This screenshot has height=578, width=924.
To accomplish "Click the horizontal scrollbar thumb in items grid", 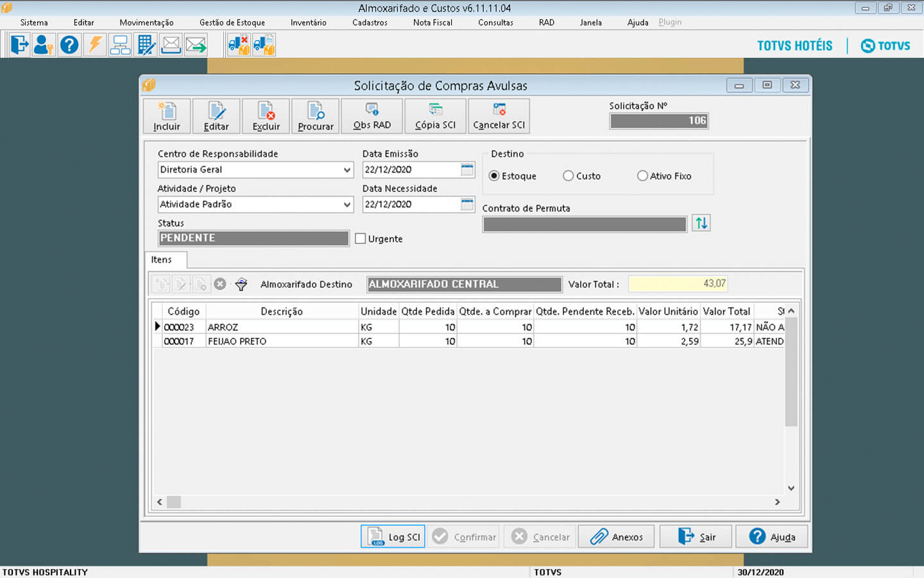I will (174, 502).
